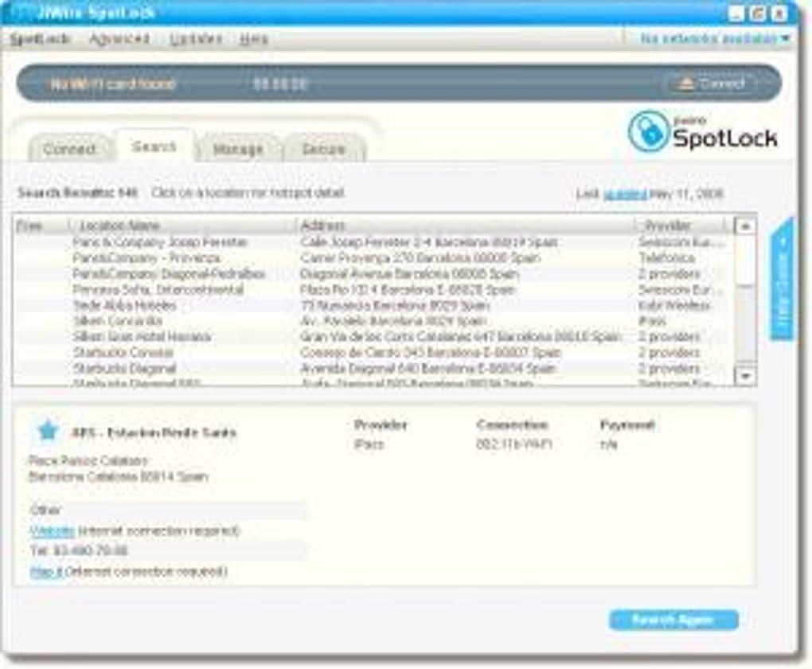Open the Updates menu
Image resolution: width=812 pixels, height=669 pixels.
tap(196, 39)
